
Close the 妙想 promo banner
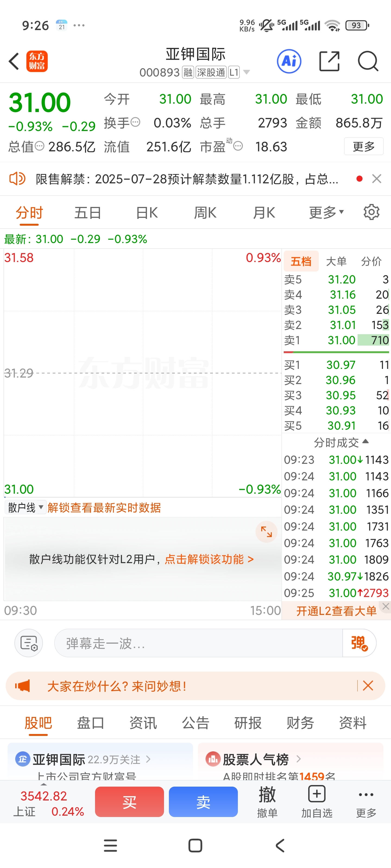point(368,685)
